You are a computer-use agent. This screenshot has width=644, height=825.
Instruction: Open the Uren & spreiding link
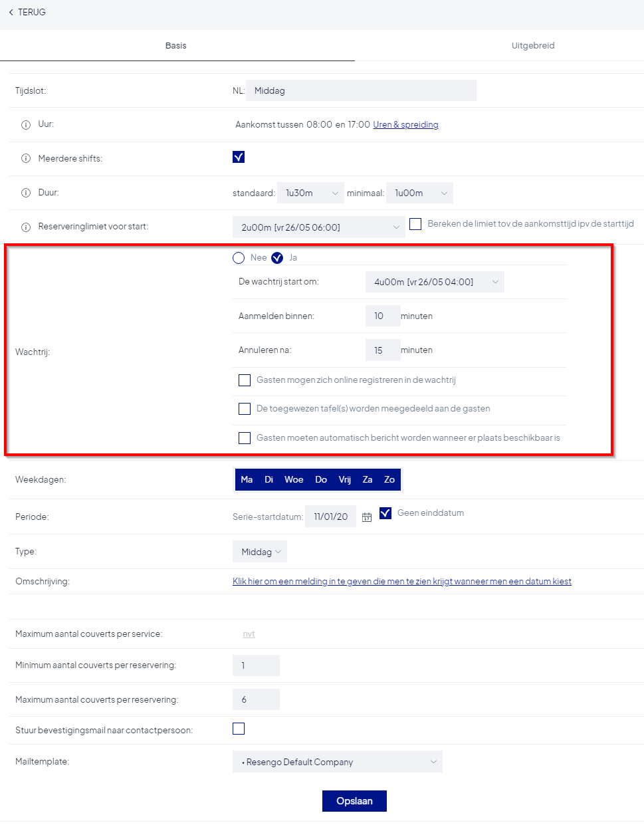(x=405, y=124)
